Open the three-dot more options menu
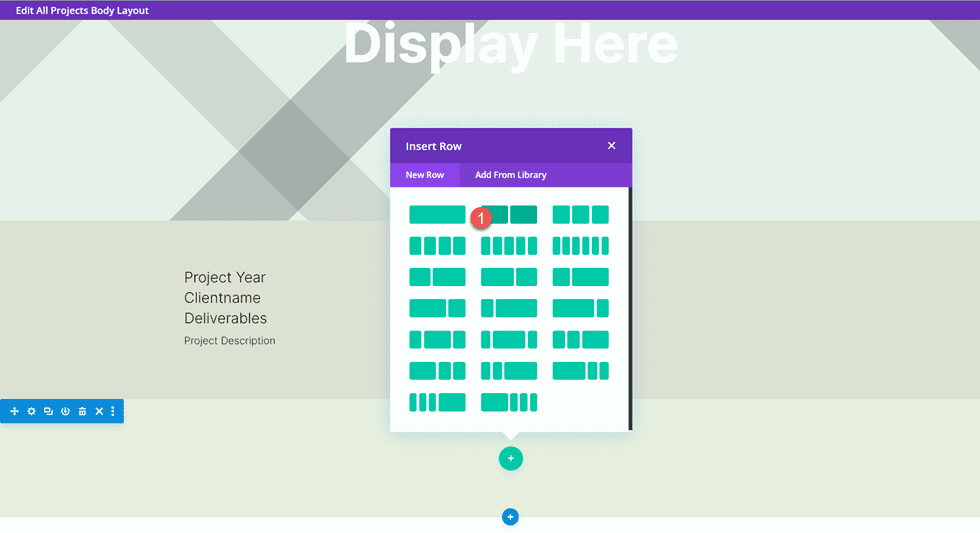Image resolution: width=980 pixels, height=533 pixels. 113,411
